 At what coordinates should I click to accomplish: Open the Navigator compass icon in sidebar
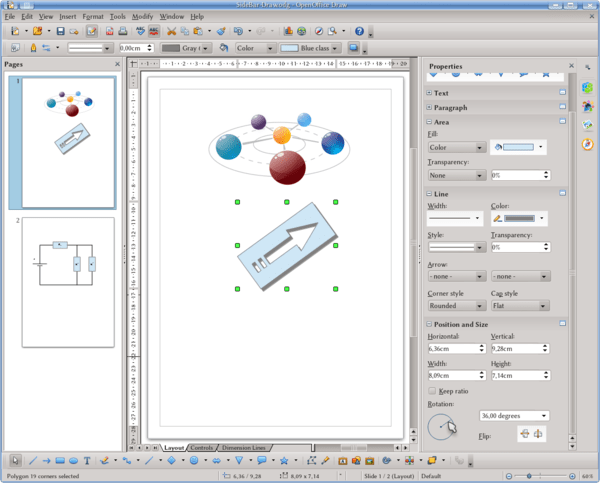[588, 142]
